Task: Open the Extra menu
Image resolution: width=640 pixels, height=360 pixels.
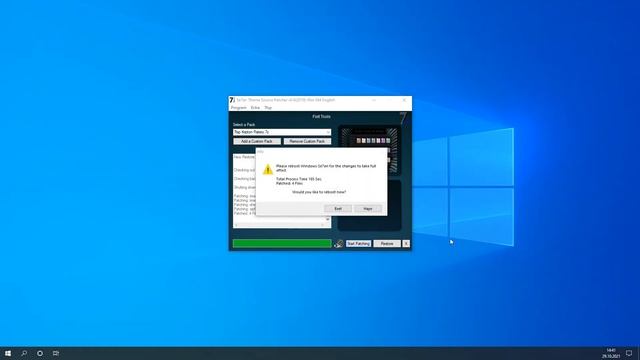Action: pos(255,108)
